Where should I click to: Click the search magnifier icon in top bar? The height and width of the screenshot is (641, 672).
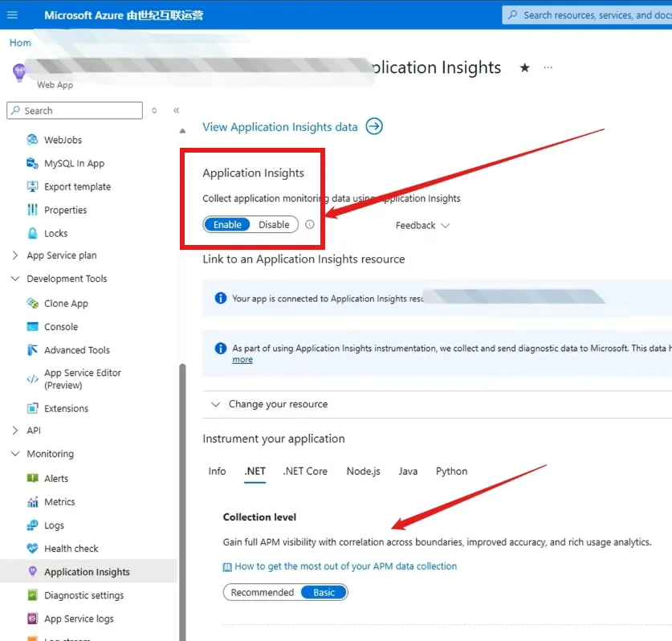pyautogui.click(x=512, y=15)
